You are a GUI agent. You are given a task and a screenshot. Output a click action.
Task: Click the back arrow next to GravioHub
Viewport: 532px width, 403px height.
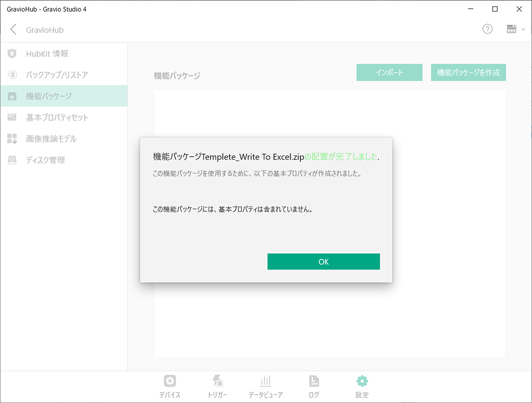click(13, 29)
